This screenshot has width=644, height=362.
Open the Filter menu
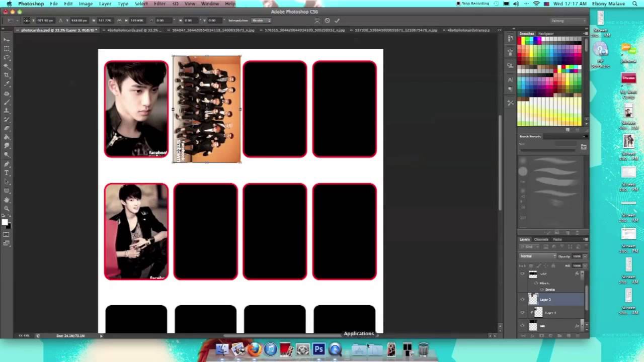pyautogui.click(x=159, y=4)
